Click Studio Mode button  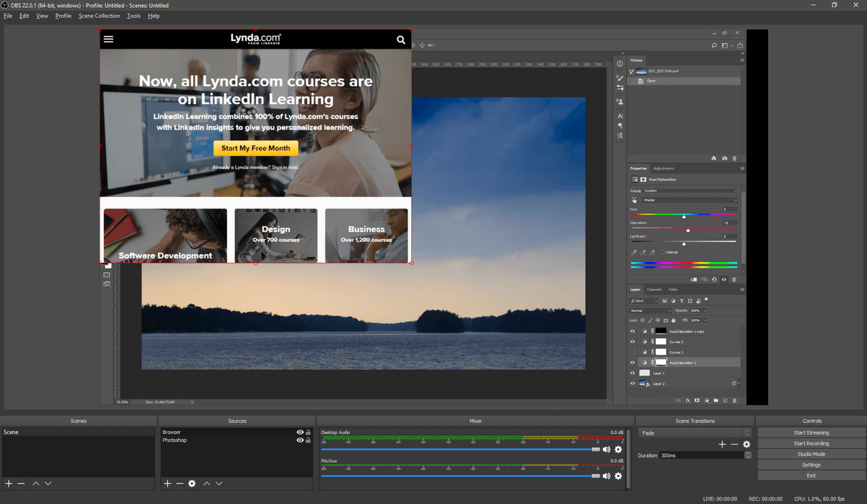(x=811, y=454)
